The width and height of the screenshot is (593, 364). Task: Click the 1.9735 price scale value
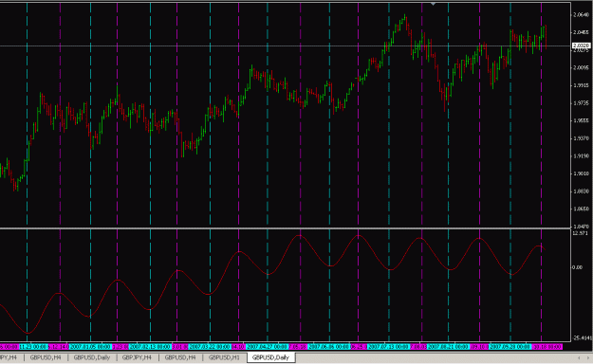(x=581, y=102)
